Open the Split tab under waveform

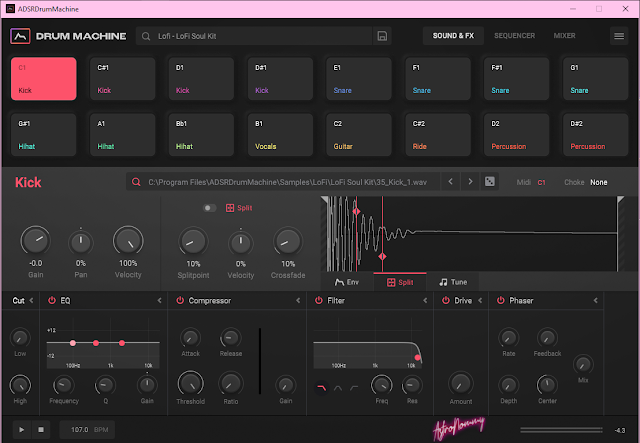coord(400,282)
